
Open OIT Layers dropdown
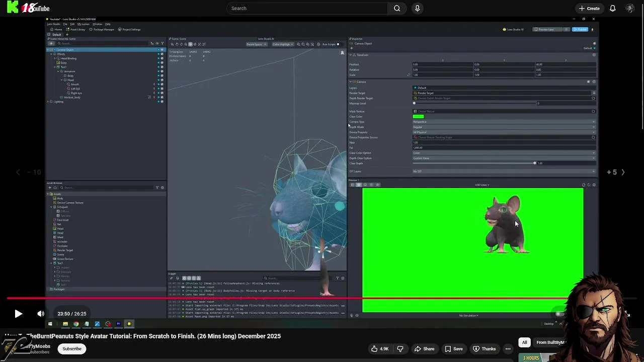(x=504, y=171)
